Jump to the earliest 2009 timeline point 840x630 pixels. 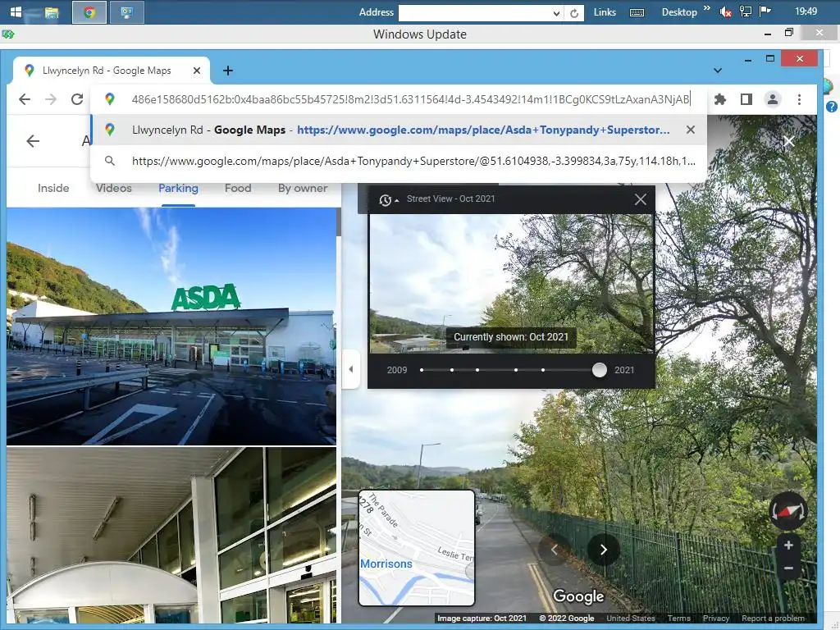point(422,370)
